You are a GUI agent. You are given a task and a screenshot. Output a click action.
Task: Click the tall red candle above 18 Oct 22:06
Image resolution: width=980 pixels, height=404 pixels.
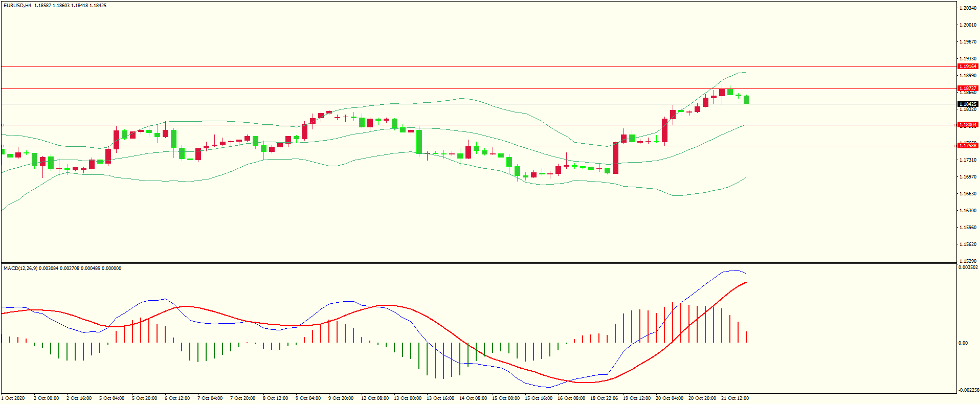616,158
